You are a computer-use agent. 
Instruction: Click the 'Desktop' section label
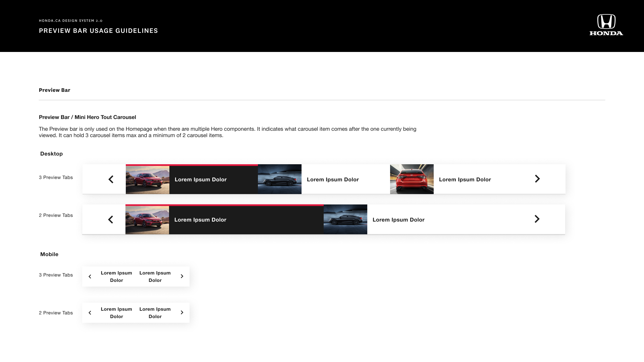pyautogui.click(x=51, y=154)
